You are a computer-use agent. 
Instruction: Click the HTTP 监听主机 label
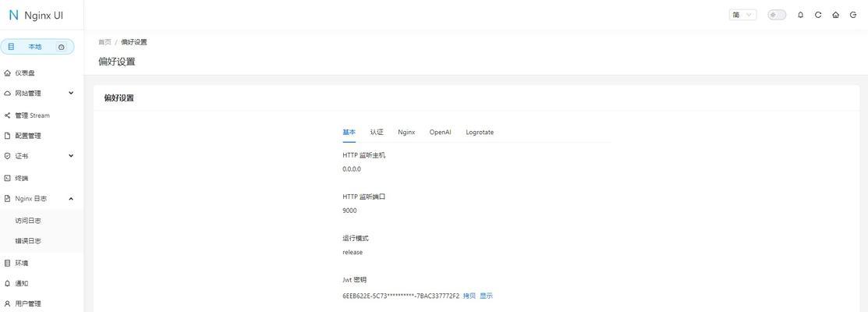[x=363, y=155]
